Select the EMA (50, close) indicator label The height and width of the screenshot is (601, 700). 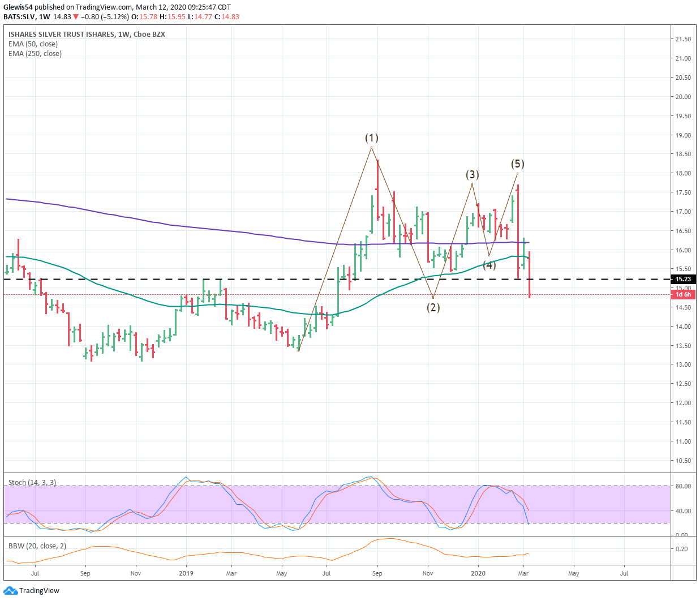(33, 44)
